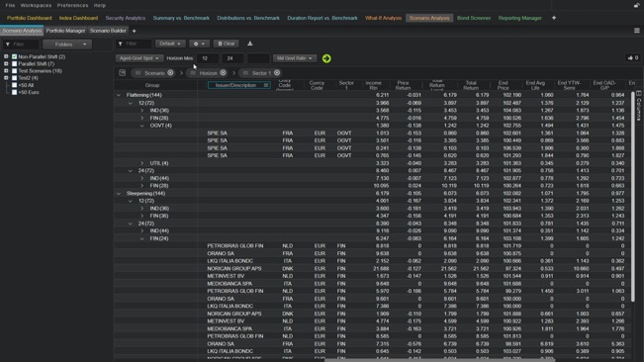Check +50 Euro scenario checkbox
The image size is (644, 362).
[x=15, y=92]
